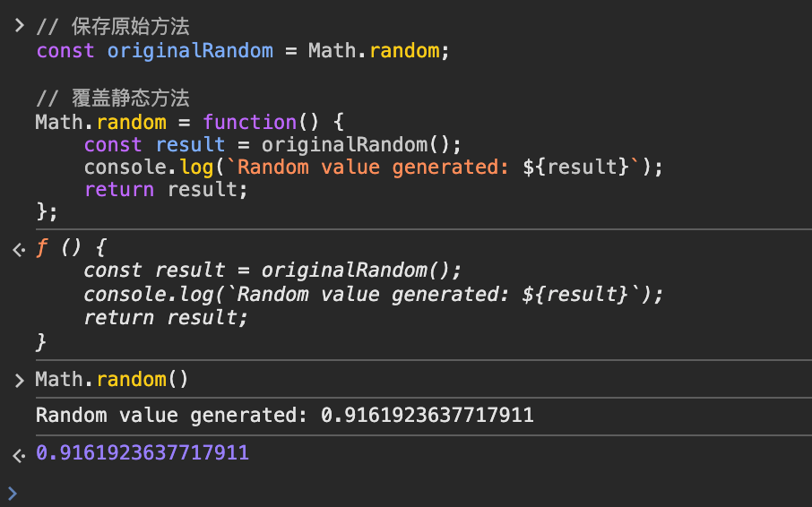Click the output arrow beside the purple number
The image size is (812, 507).
pos(19,455)
